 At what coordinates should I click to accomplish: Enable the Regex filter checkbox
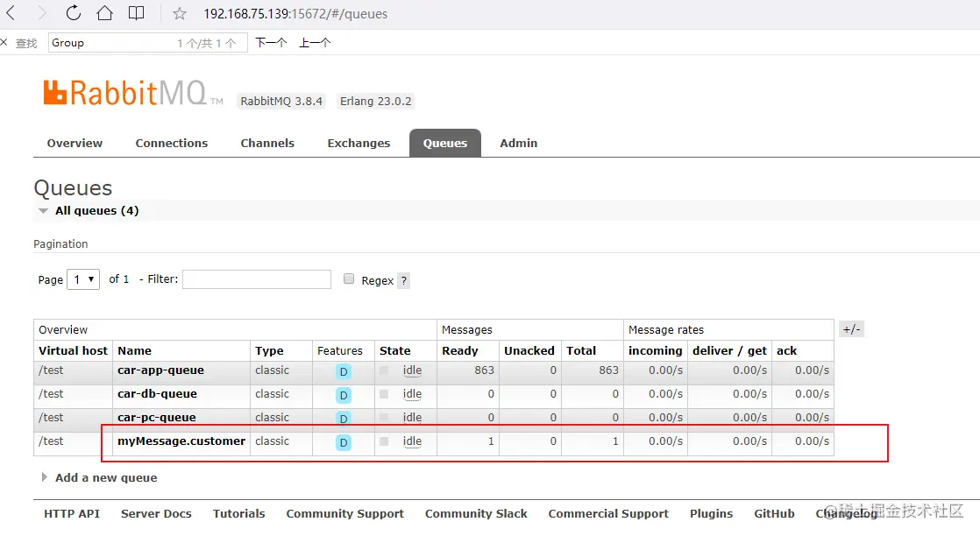[349, 279]
